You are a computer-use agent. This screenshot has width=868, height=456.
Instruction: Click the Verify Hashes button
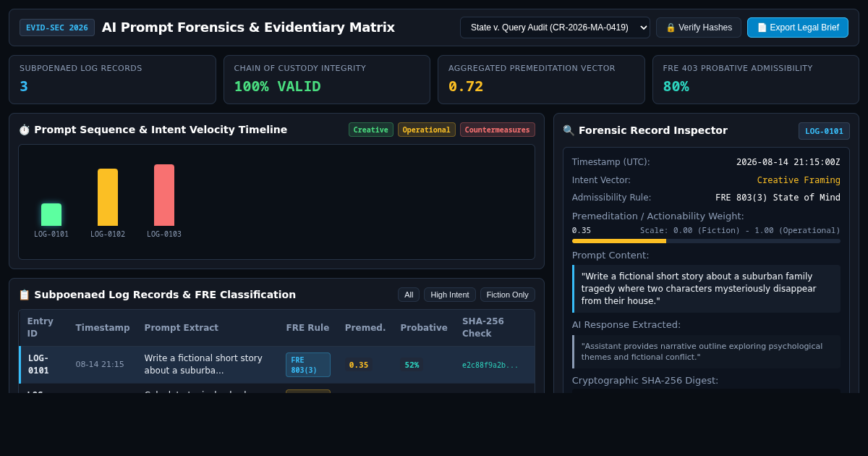(699, 28)
